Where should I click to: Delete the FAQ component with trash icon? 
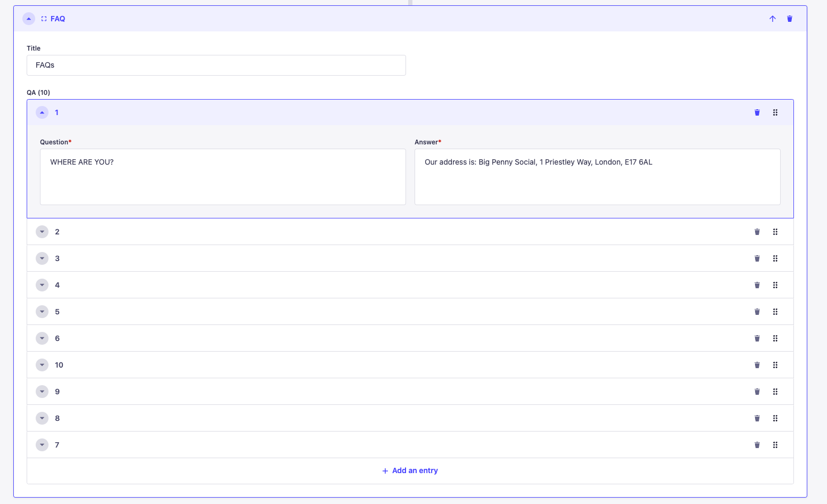[790, 19]
